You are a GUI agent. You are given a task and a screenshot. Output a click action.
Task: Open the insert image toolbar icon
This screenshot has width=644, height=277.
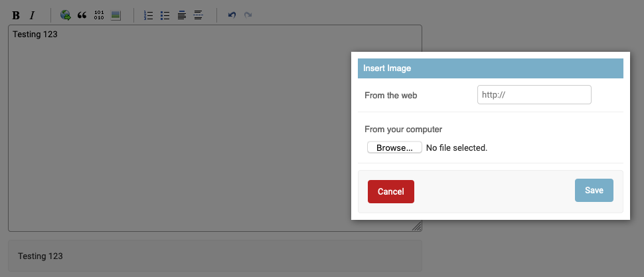coord(116,16)
